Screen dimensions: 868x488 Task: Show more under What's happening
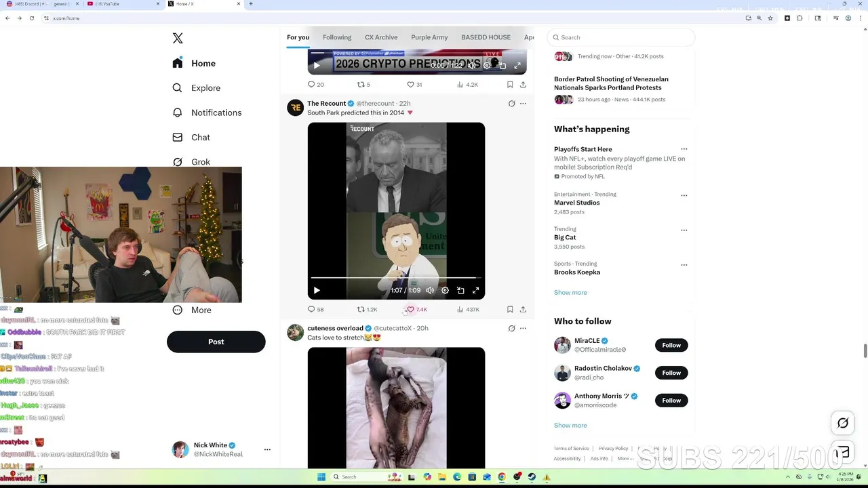[x=570, y=293]
